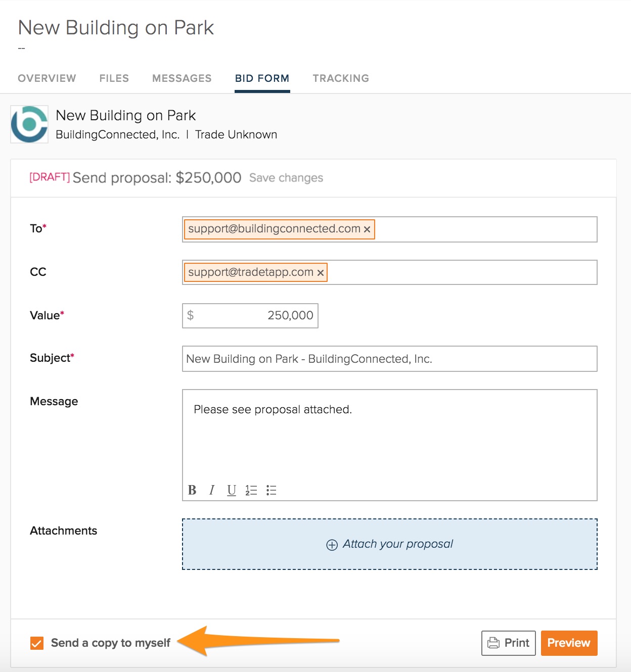Viewport: 631px width, 672px height.
Task: Focus the Subject text field
Action: click(x=389, y=359)
